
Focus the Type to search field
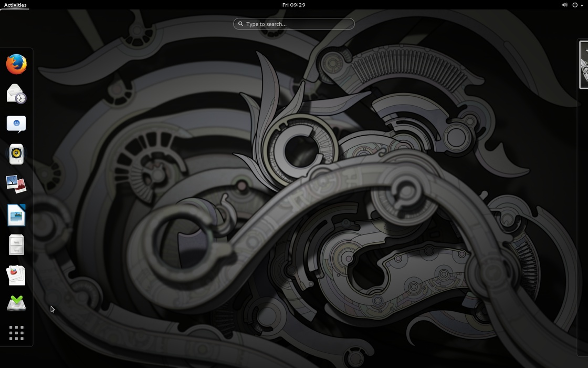(x=293, y=24)
